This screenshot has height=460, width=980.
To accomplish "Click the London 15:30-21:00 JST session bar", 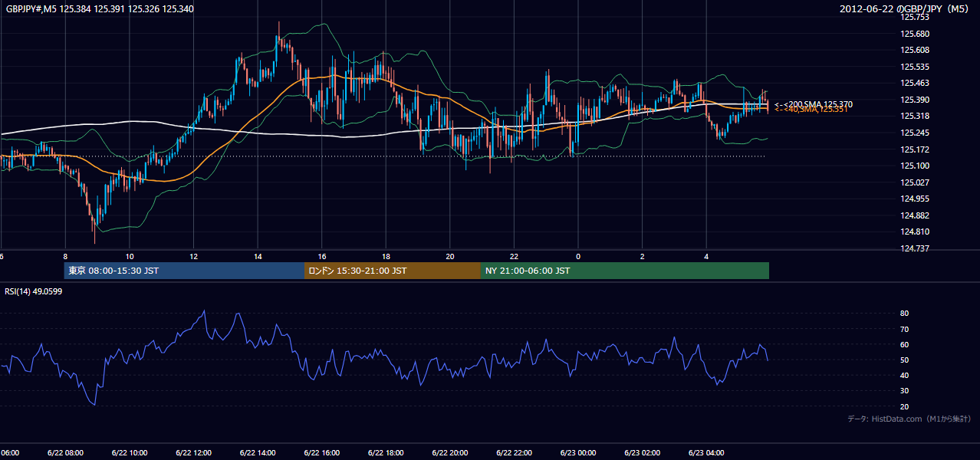I will [393, 271].
